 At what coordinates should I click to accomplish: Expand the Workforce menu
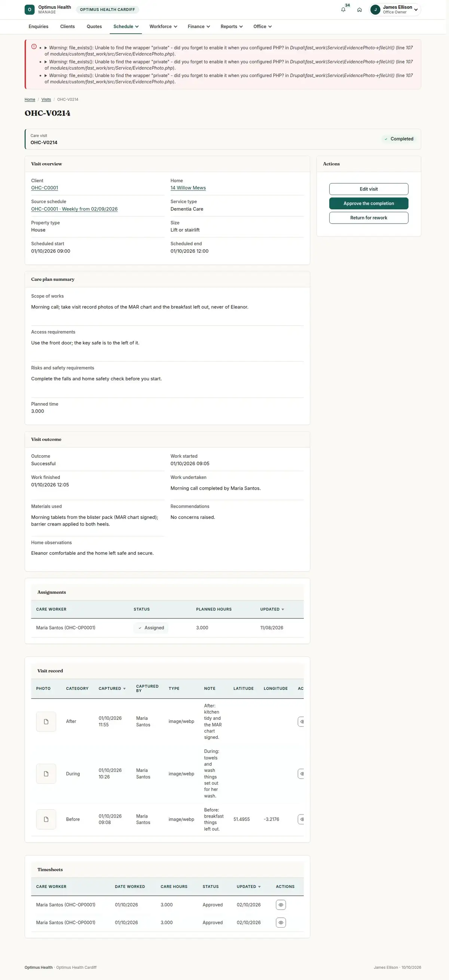pyautogui.click(x=163, y=27)
